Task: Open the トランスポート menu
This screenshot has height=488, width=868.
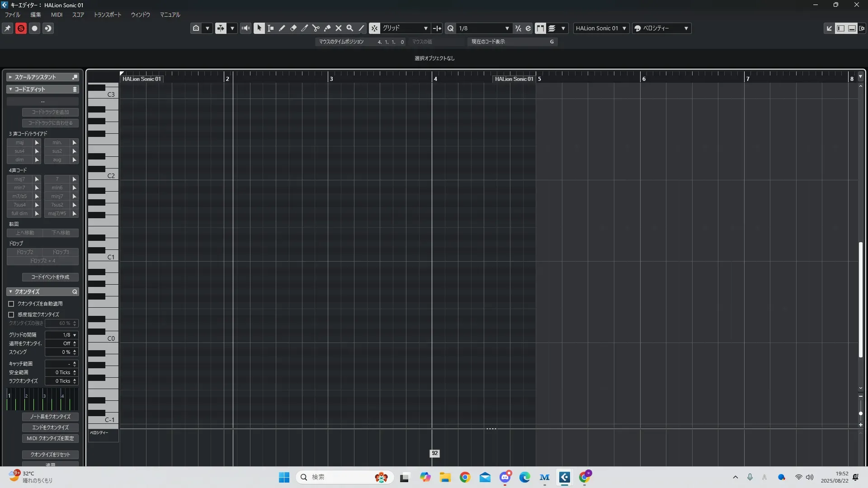Action: [x=108, y=14]
